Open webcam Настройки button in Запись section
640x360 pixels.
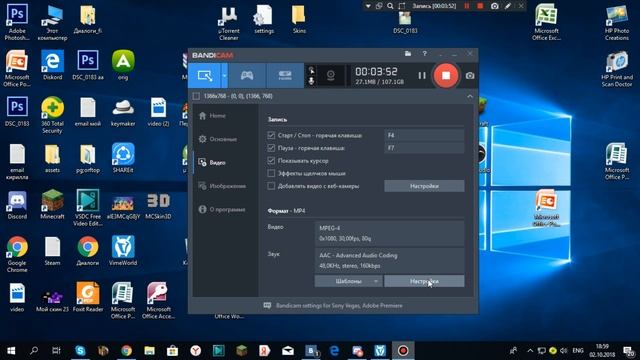click(424, 186)
